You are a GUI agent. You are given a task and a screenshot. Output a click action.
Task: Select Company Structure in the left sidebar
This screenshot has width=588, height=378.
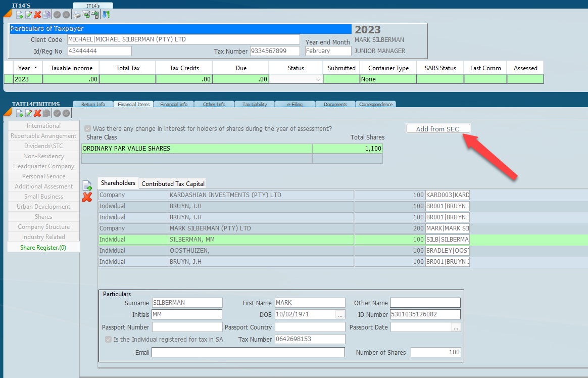pos(43,227)
